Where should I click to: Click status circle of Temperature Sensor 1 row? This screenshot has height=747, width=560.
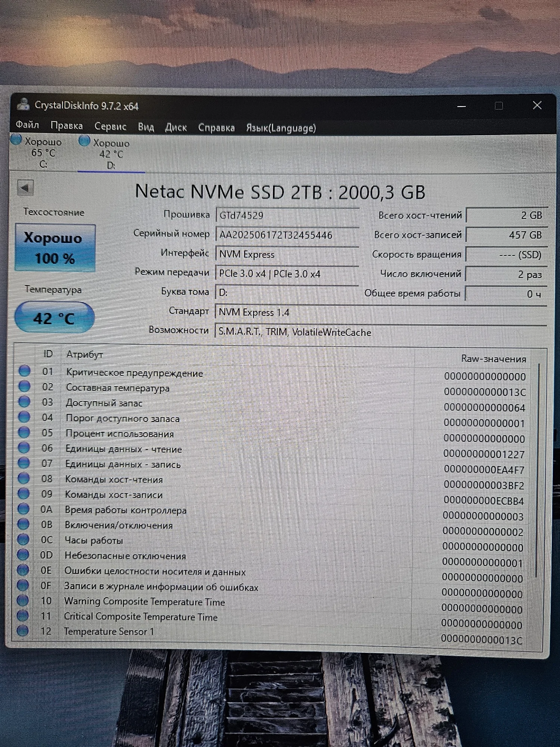click(23, 631)
